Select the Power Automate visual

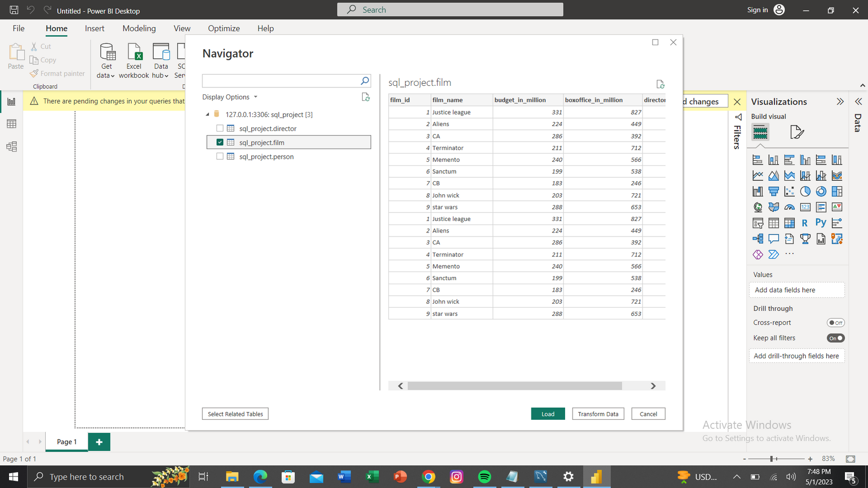pyautogui.click(x=774, y=255)
